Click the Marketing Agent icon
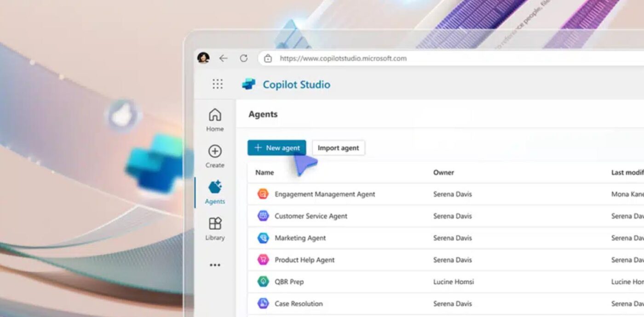The image size is (644, 317). (263, 238)
